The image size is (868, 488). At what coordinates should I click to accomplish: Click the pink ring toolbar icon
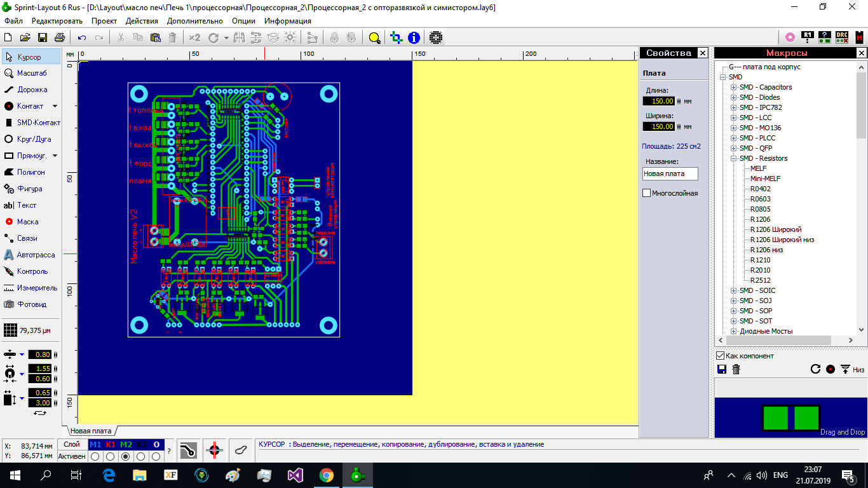tap(790, 37)
